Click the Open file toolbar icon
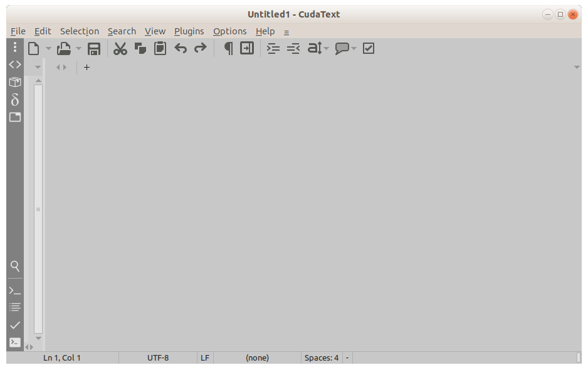588x370 pixels. [x=64, y=48]
